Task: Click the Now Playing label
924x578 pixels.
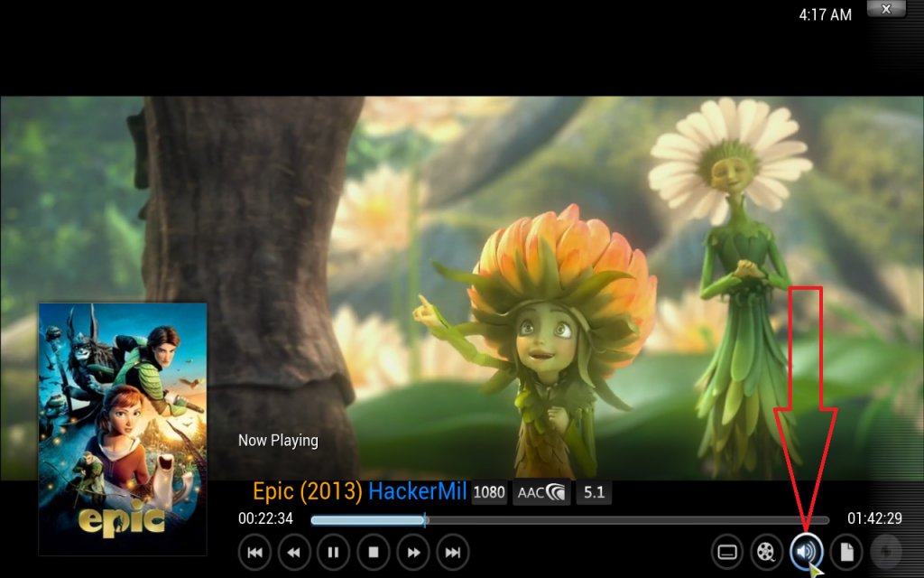Action: click(x=278, y=441)
